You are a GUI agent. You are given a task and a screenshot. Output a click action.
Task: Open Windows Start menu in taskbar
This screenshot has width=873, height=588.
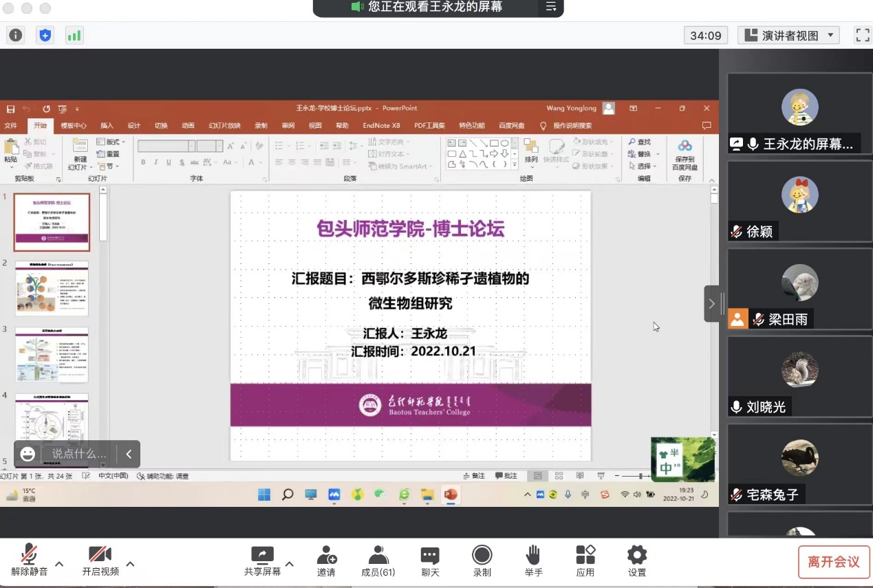(264, 494)
